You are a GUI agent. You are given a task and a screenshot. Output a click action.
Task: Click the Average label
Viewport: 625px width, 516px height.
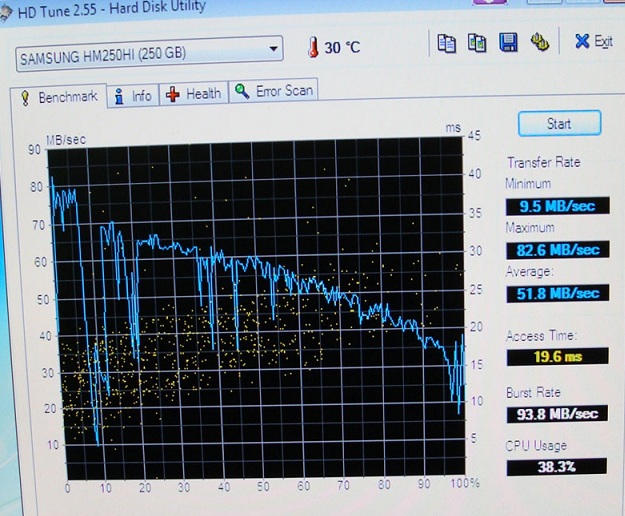(x=529, y=271)
